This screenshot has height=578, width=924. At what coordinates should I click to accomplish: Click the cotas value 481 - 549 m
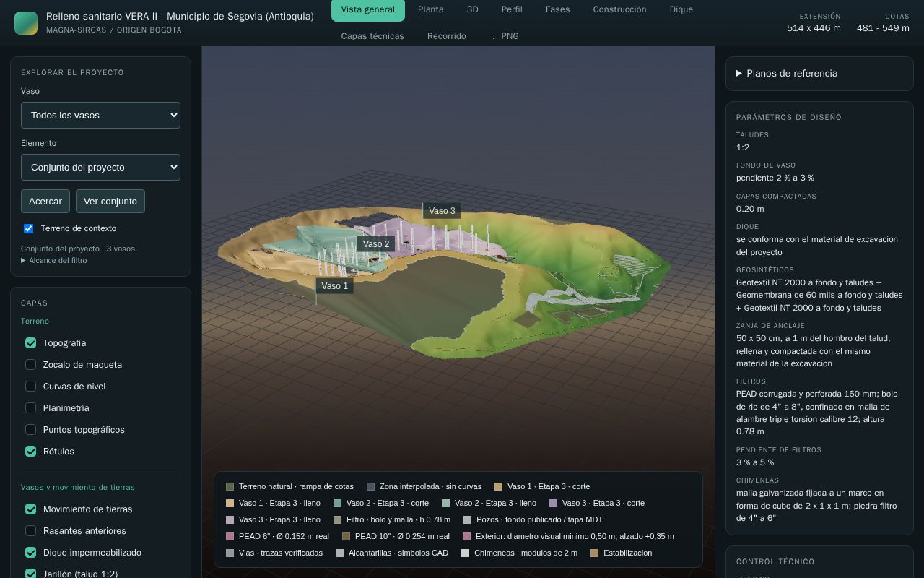point(883,28)
